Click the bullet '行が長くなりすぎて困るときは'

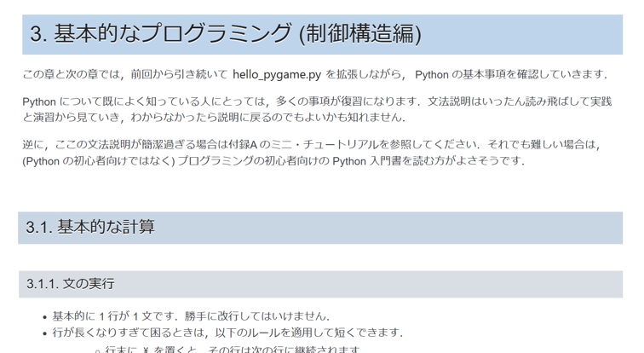point(227,332)
